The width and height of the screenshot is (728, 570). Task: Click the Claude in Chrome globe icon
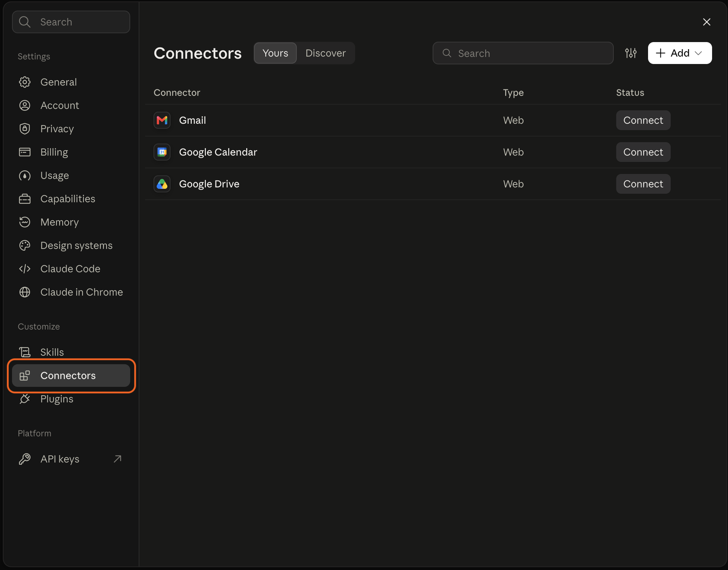point(25,292)
